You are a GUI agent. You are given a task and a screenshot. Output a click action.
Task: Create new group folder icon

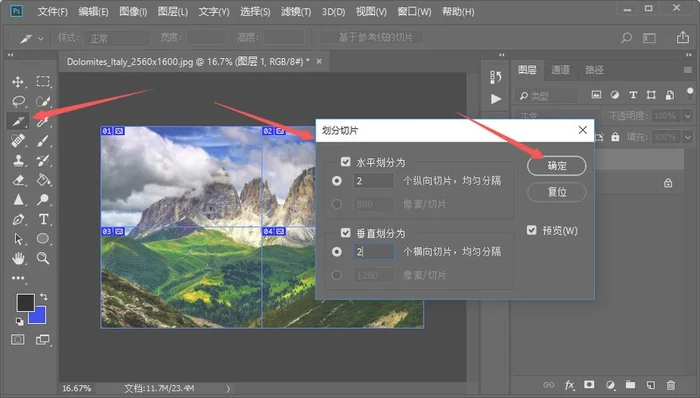click(x=630, y=384)
